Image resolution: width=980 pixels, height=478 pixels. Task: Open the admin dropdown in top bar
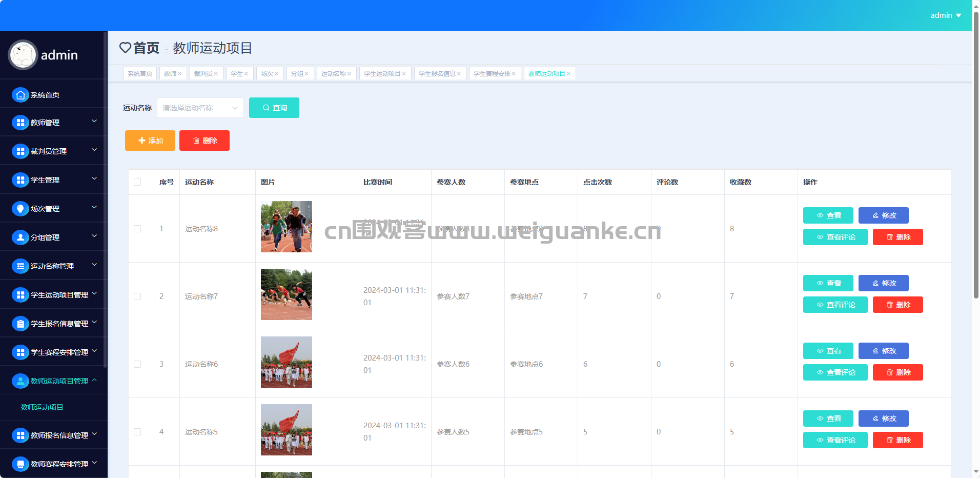(x=946, y=15)
